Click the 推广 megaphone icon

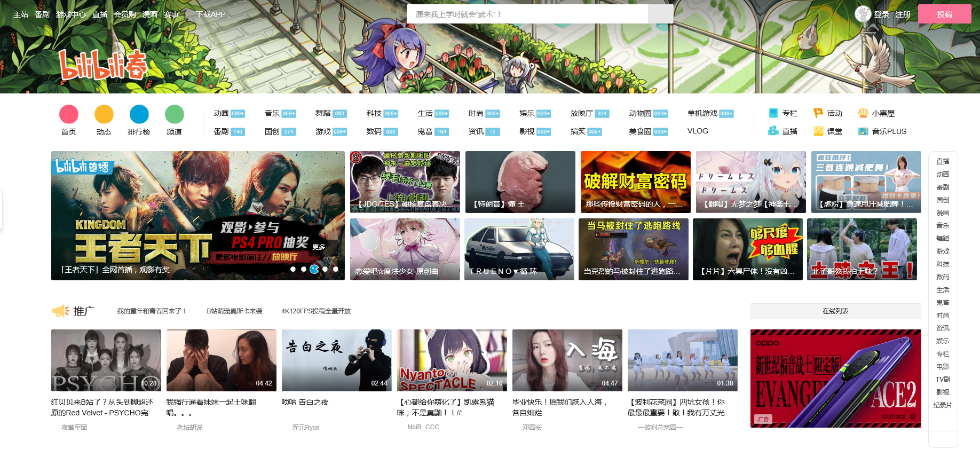[60, 311]
